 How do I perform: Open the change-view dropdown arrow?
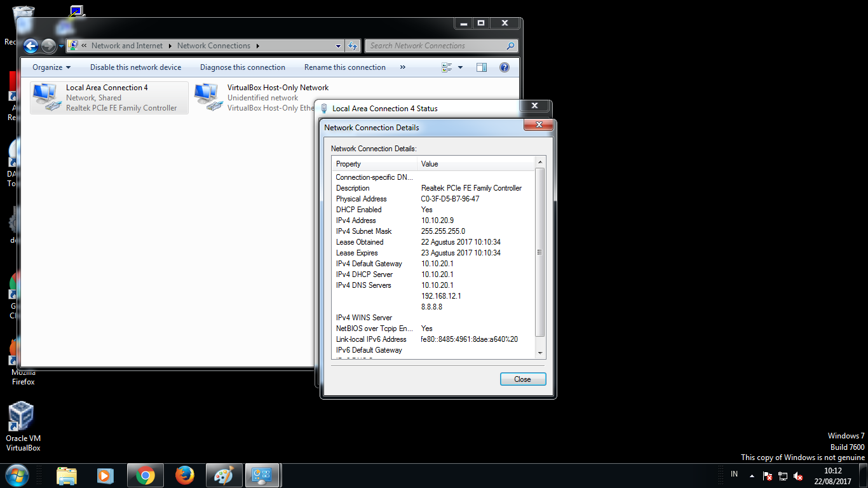(x=460, y=67)
